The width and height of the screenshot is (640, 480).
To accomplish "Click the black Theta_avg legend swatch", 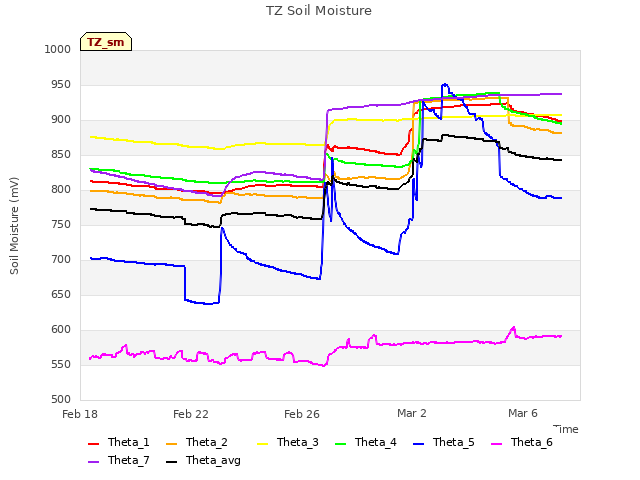I will (x=172, y=462).
